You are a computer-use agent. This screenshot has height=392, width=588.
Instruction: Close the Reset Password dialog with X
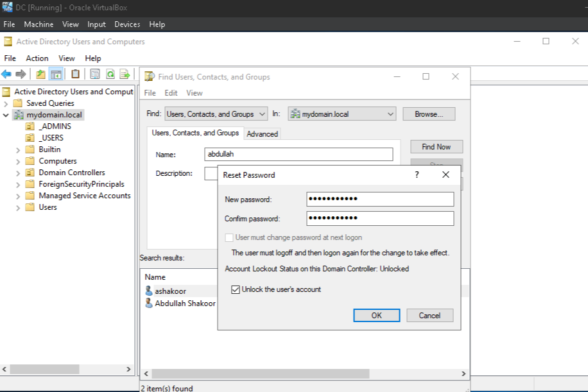point(445,175)
